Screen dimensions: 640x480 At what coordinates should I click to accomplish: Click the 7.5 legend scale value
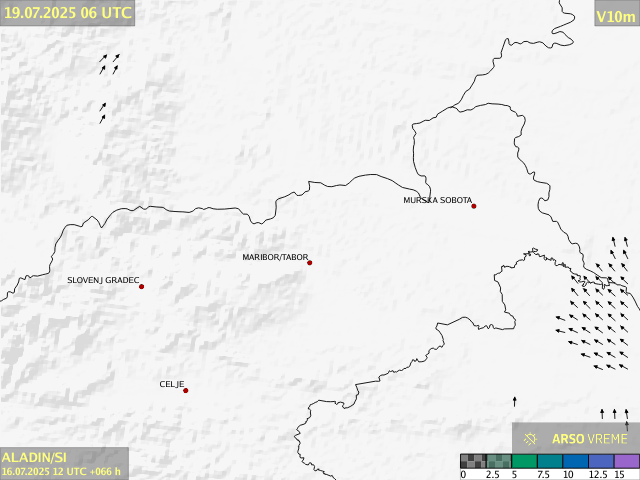(x=543, y=474)
